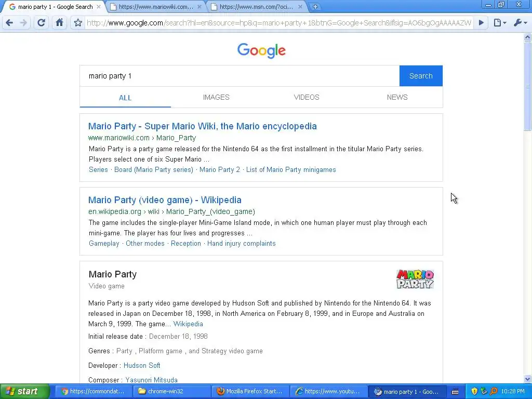Click the scrollbar up arrow

point(528,37)
